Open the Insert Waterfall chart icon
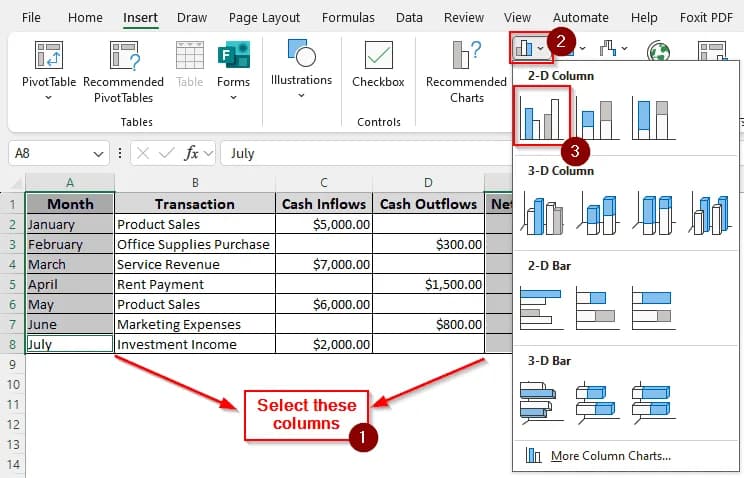Viewport: 744px width, 478px height. (x=607, y=48)
